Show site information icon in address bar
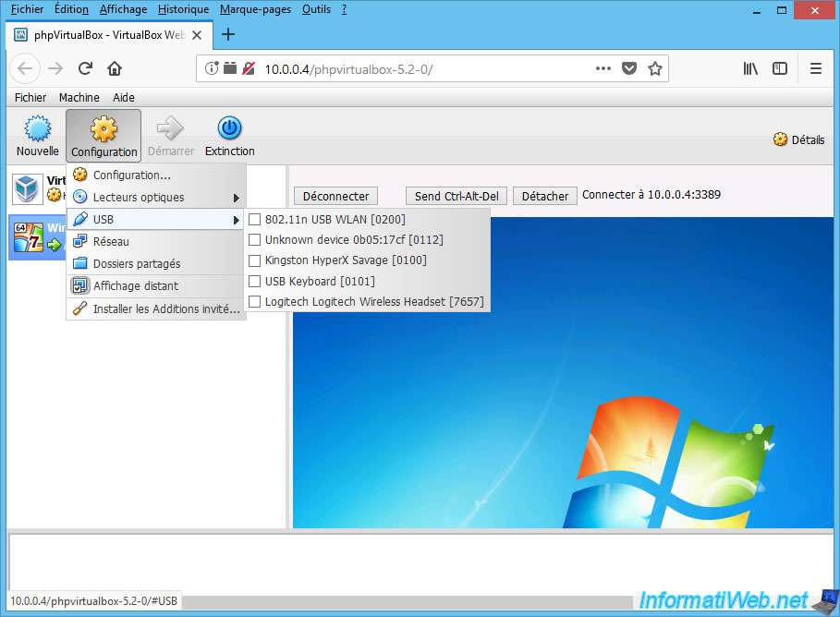The height and width of the screenshot is (617, 840). 213,68
